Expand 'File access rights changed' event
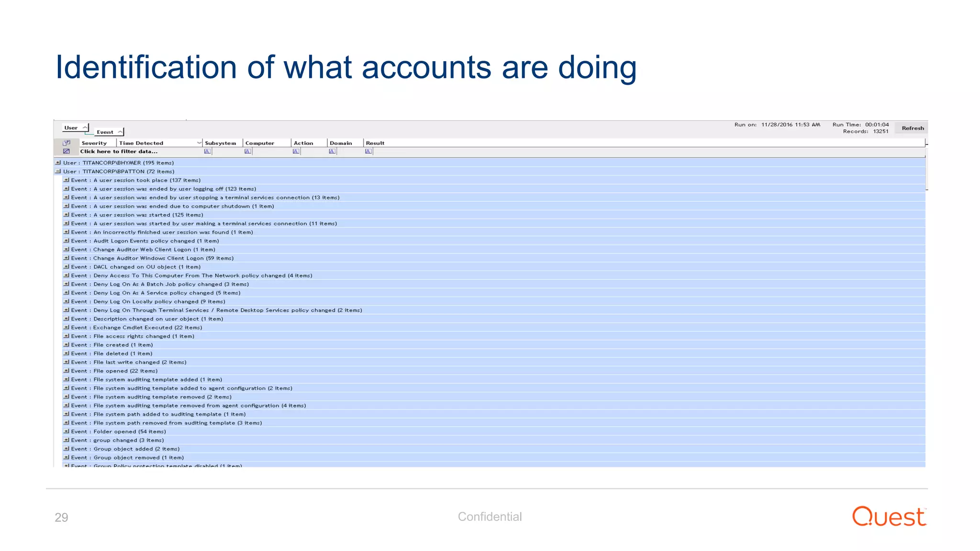 point(67,336)
